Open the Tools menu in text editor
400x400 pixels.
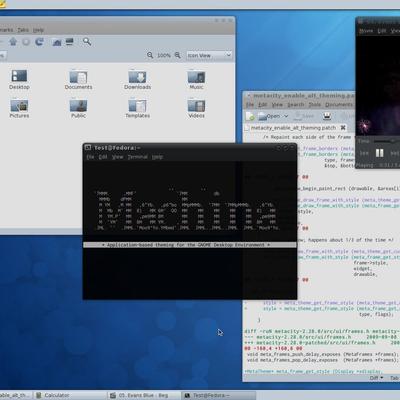tap(315, 105)
